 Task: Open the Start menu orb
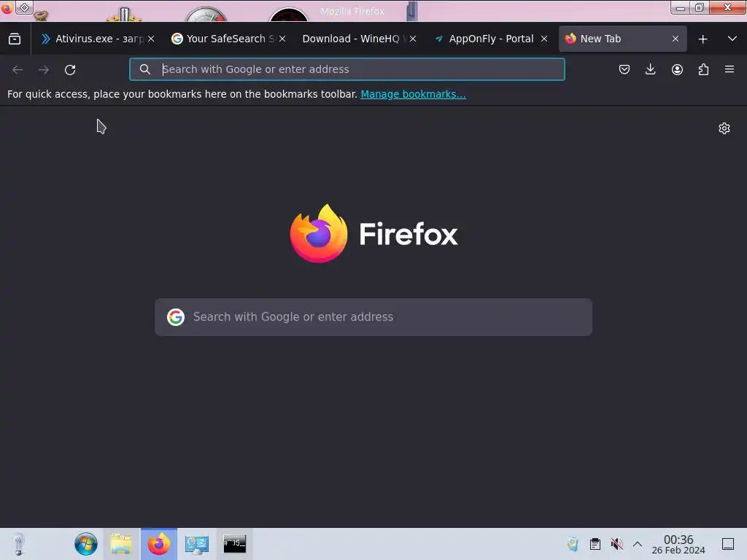tap(86, 544)
